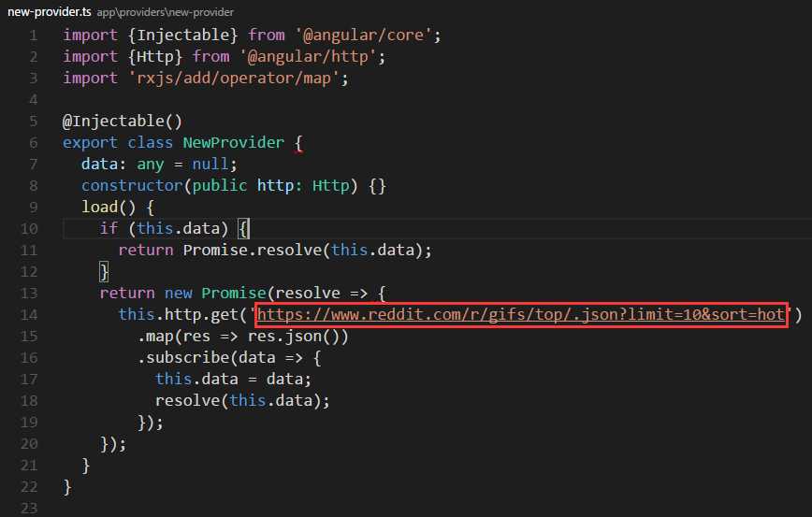Click the '});' closing on line 19
Image resolution: width=812 pixels, height=517 pixels.
(151, 423)
